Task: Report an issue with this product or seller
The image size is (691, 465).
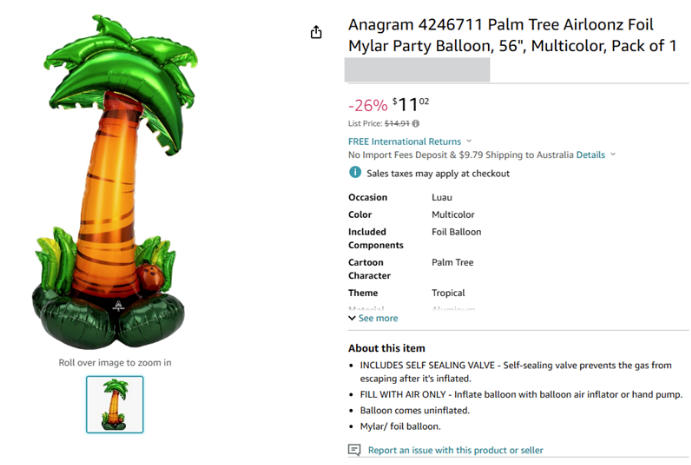Action: coord(455,450)
